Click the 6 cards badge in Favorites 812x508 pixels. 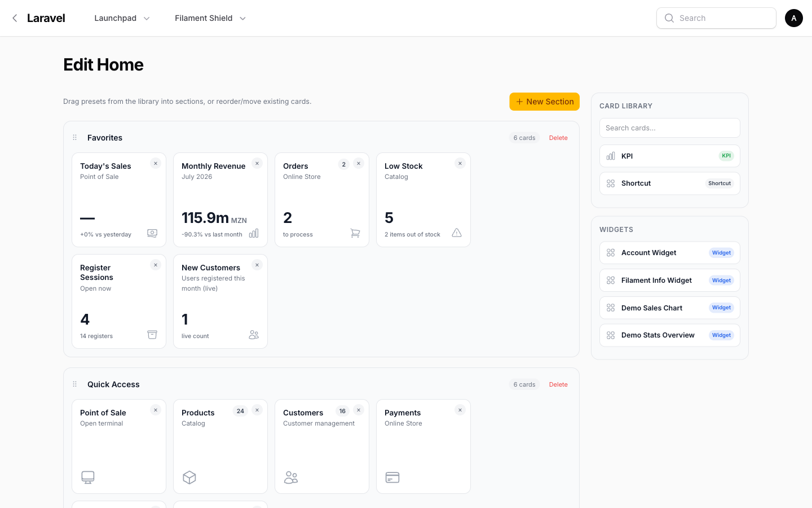524,138
